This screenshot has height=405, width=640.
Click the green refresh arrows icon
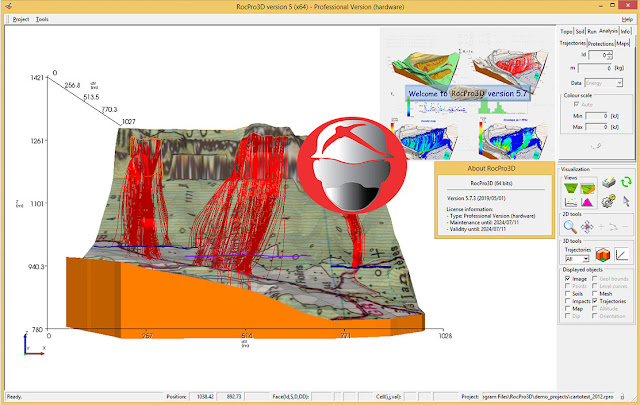click(x=626, y=182)
